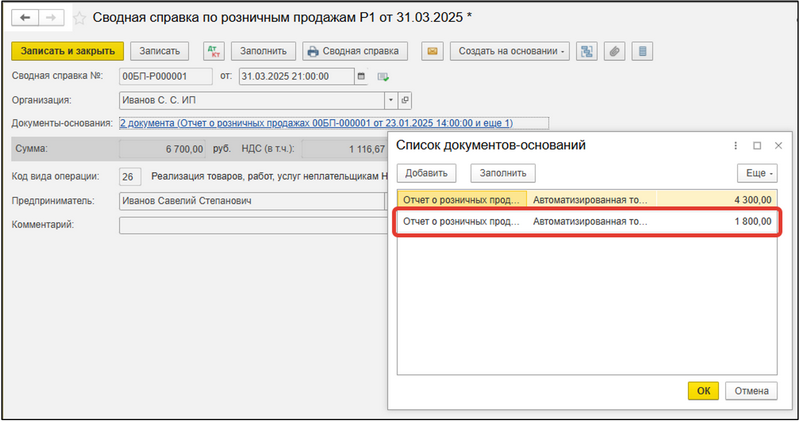Image resolution: width=800 pixels, height=422 pixels.
Task: Expand the Организация dropdown list
Action: click(390, 100)
